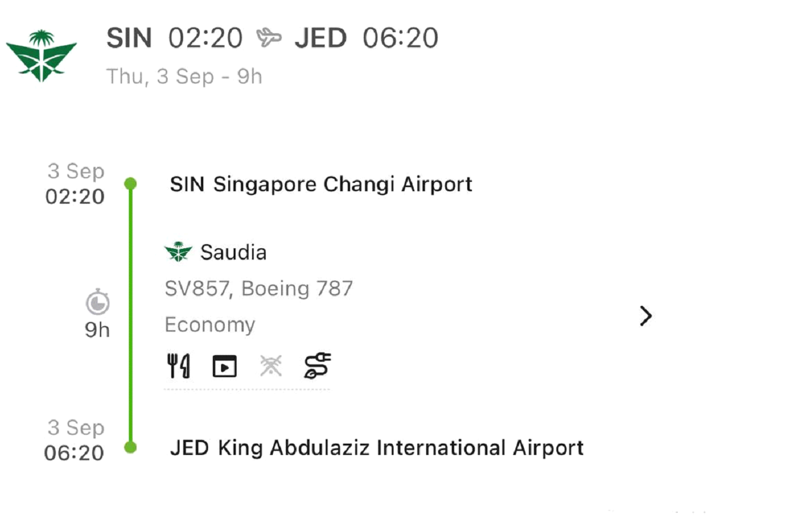The image size is (812, 528).
Task: Click the Economy cabin class label
Action: 210,325
